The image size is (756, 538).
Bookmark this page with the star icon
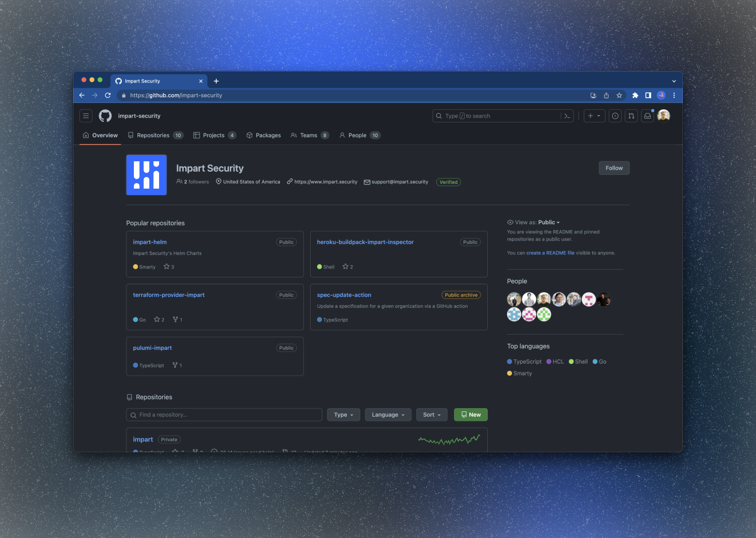point(619,96)
